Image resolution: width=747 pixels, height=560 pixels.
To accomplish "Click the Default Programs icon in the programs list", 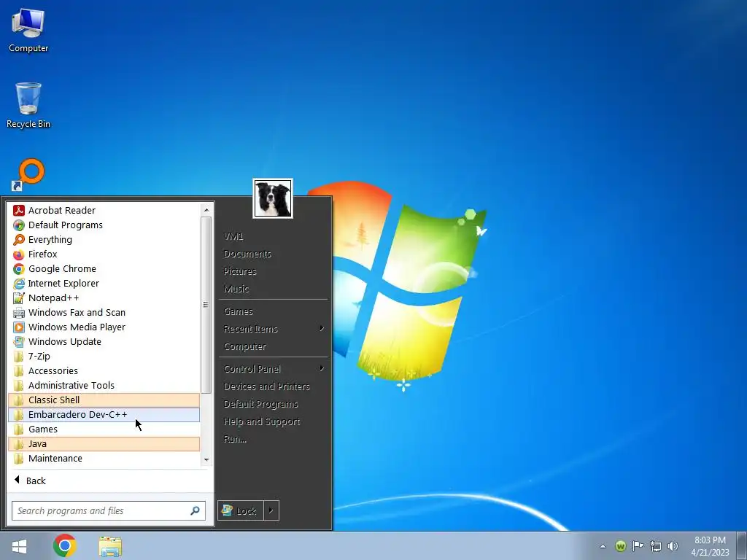I will [18, 225].
